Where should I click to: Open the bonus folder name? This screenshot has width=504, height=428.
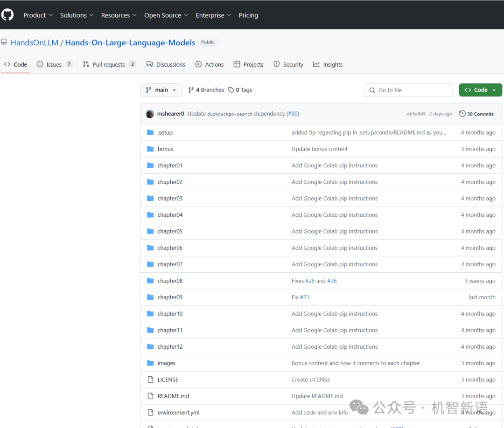165,149
